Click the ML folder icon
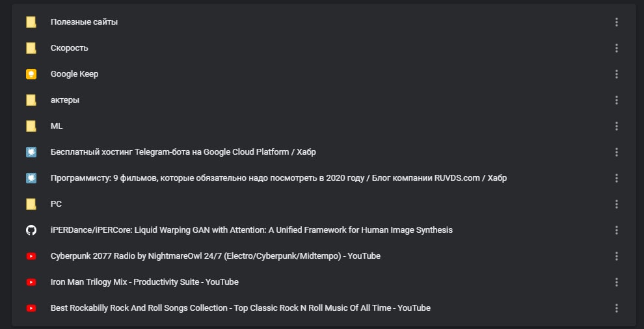The height and width of the screenshot is (329, 644). 31,126
